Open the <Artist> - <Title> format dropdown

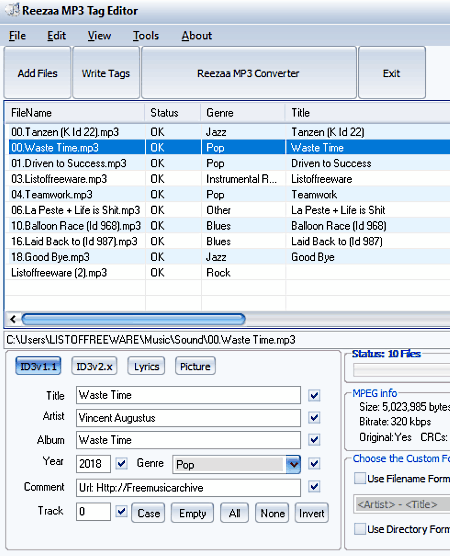click(x=402, y=504)
